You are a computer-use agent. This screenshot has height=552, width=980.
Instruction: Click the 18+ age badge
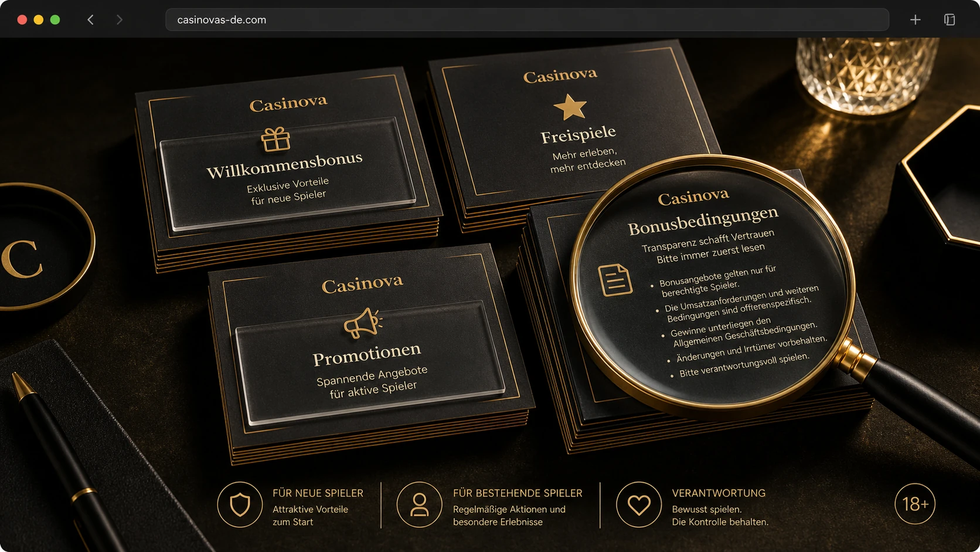915,504
